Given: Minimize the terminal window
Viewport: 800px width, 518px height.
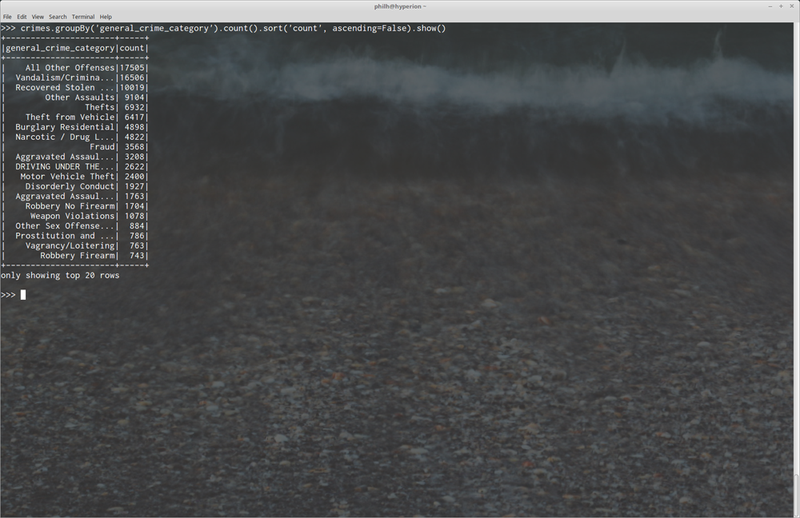Looking at the screenshot, I should [x=770, y=6].
